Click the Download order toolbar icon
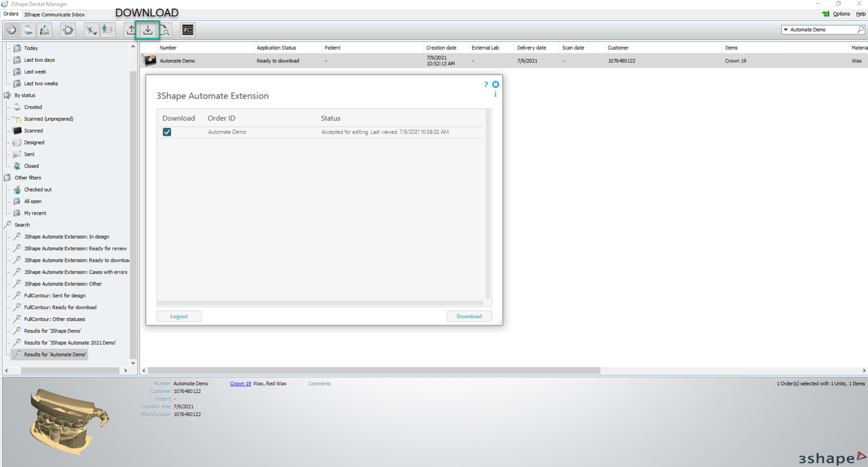 click(x=147, y=29)
